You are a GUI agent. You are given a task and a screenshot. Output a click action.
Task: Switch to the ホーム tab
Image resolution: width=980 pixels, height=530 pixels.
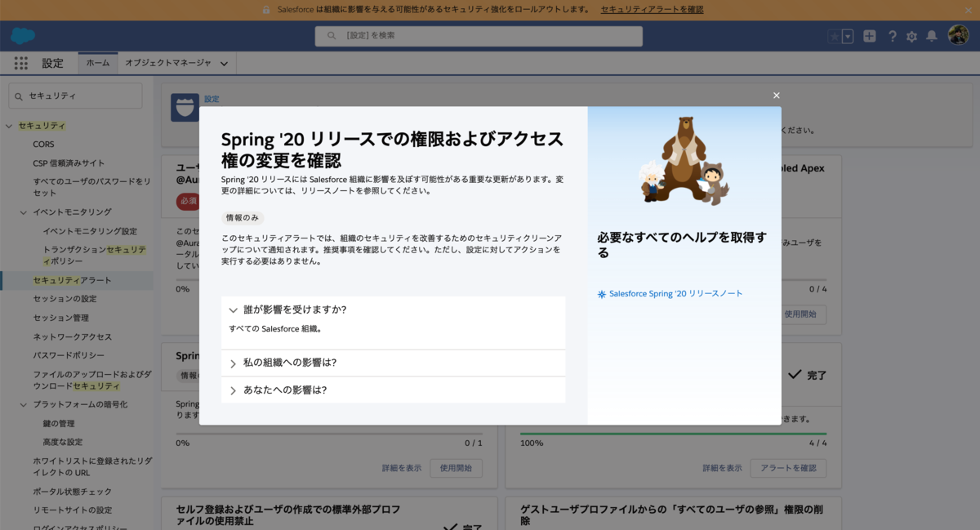coord(98,63)
